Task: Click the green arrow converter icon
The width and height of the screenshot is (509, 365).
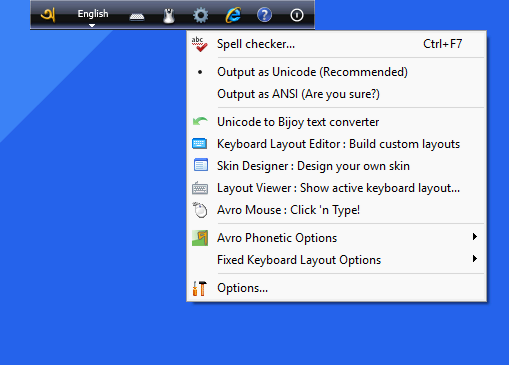Action: point(200,121)
